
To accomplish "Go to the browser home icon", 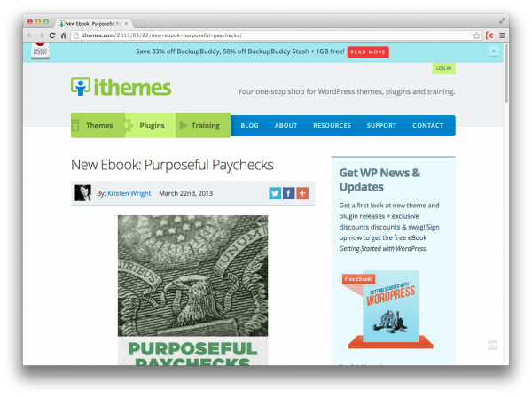I will pos(63,35).
